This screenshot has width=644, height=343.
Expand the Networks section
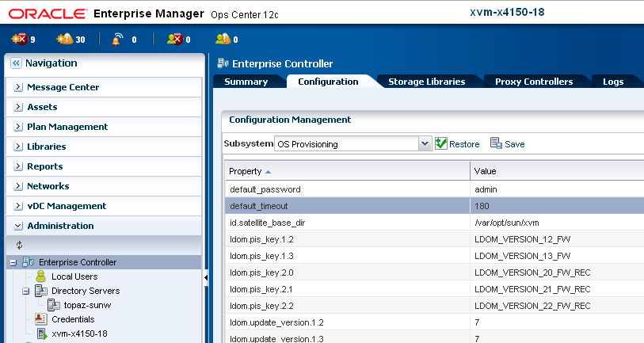18,185
